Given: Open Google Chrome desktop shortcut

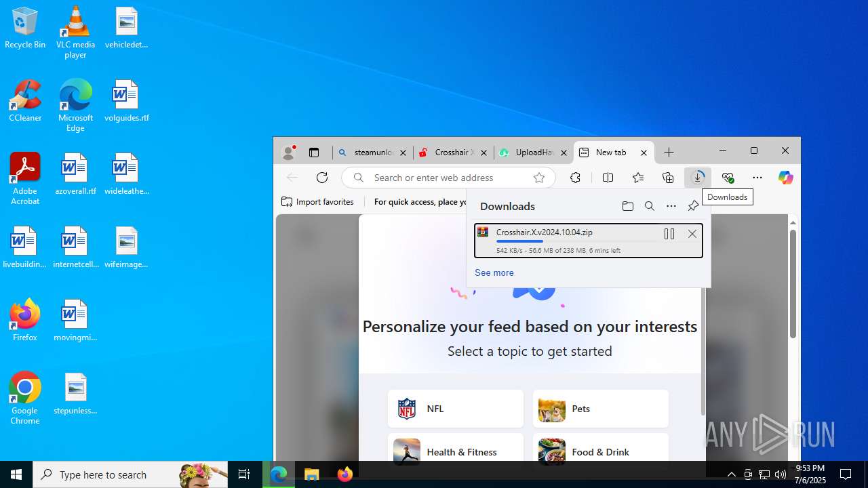Looking at the screenshot, I should coord(25,399).
